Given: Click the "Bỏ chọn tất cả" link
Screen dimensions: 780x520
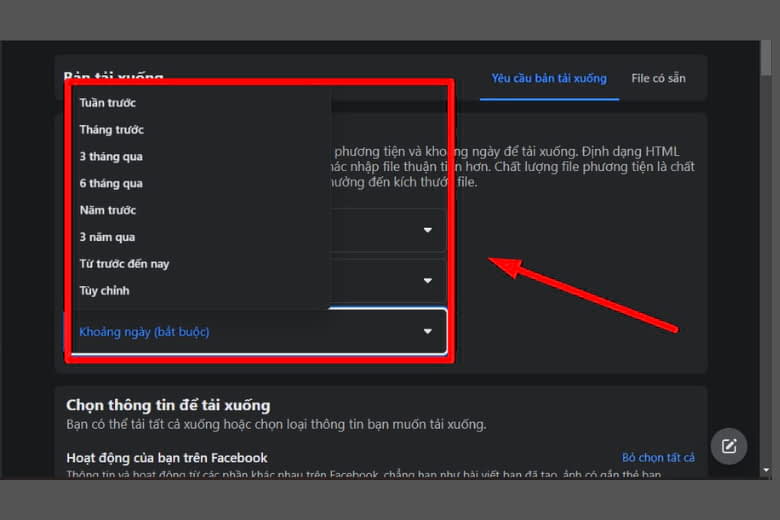Looking at the screenshot, I should 658,458.
